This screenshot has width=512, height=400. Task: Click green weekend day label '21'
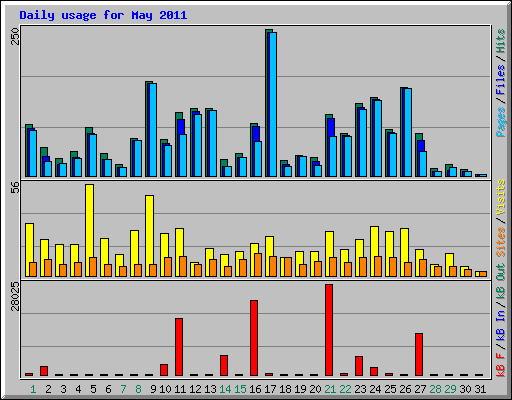(330, 389)
